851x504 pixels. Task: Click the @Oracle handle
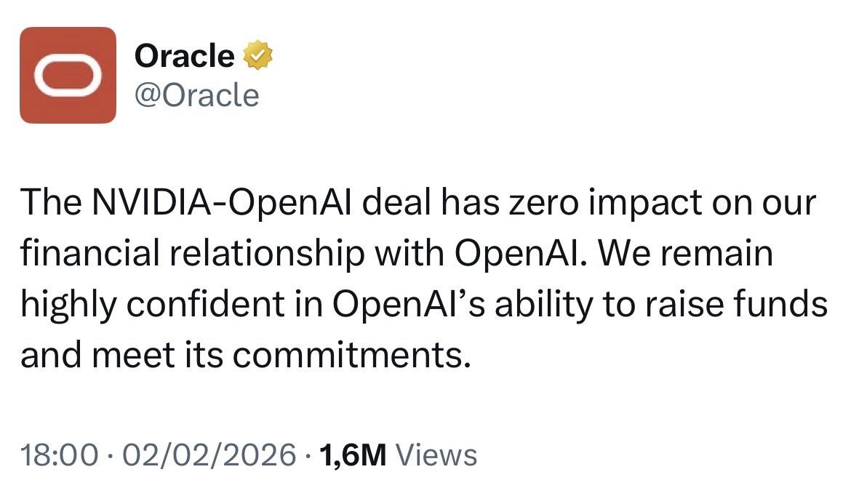(196, 95)
